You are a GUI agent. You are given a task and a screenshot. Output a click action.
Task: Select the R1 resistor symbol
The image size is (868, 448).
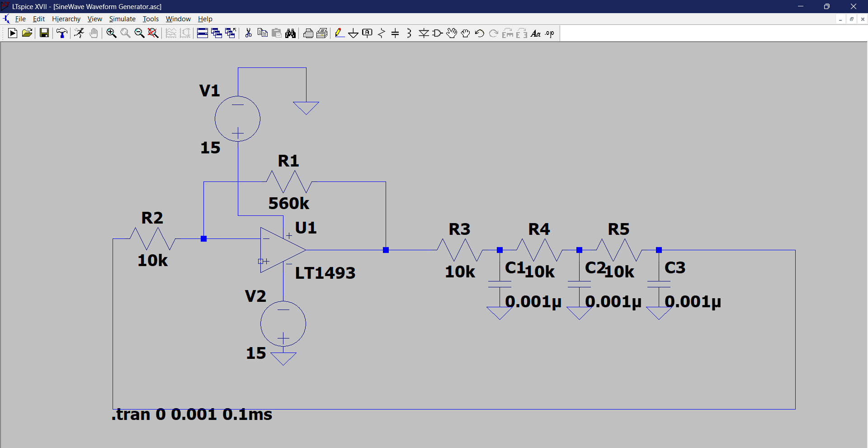pos(289,182)
